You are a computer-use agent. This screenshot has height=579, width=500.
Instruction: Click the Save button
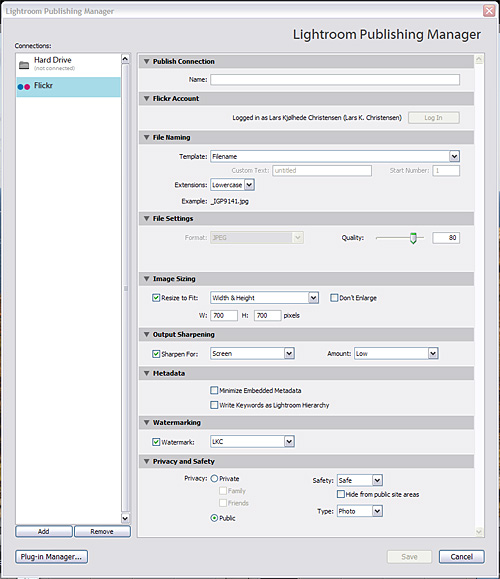409,557
